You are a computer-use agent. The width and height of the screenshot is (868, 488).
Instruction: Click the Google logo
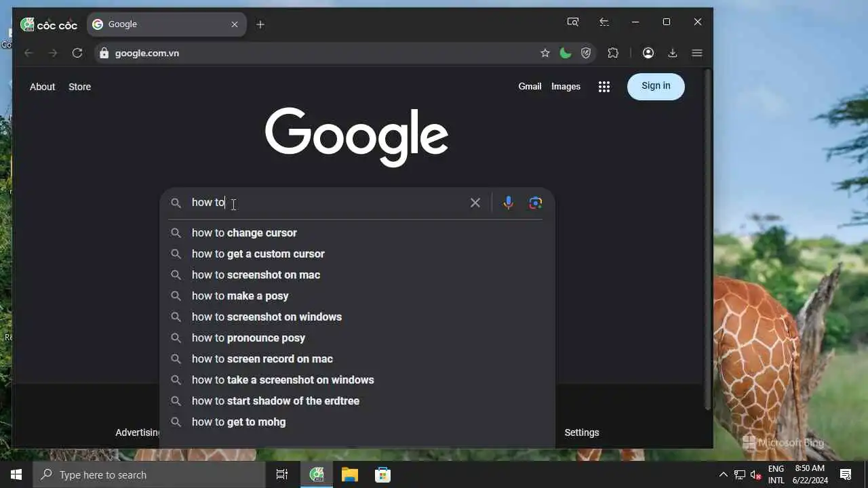pyautogui.click(x=357, y=137)
